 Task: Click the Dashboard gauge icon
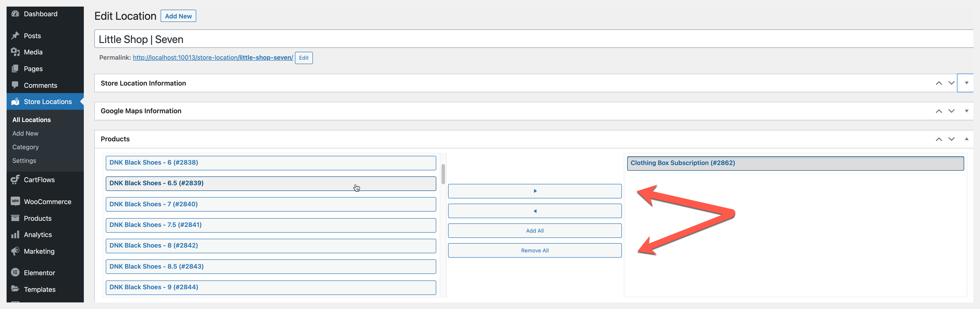pos(15,14)
